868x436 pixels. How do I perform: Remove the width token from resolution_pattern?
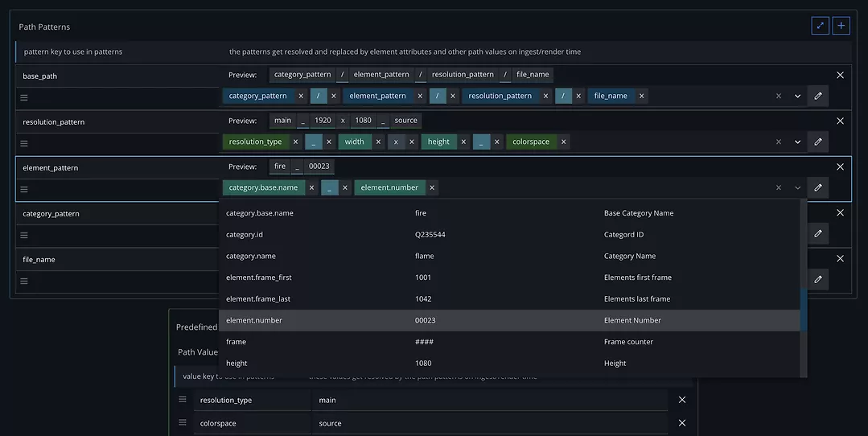378,142
